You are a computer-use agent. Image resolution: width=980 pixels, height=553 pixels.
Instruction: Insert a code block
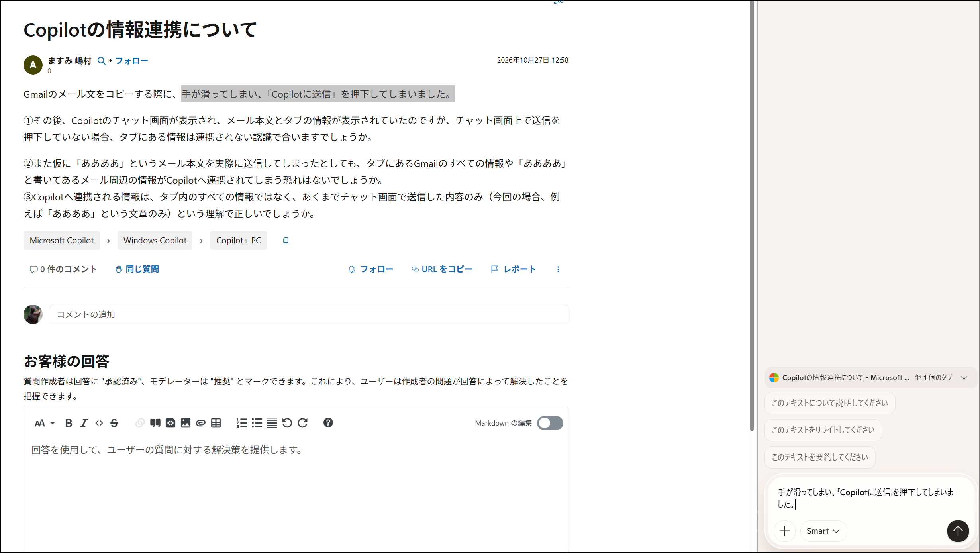[x=171, y=423]
